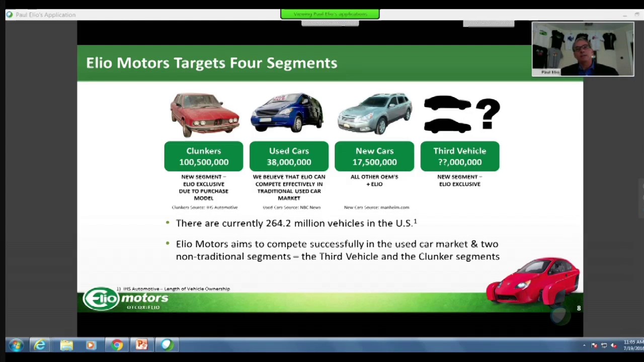Click the Elio Motors logo on slide
The width and height of the screenshot is (644, 362).
point(126,299)
